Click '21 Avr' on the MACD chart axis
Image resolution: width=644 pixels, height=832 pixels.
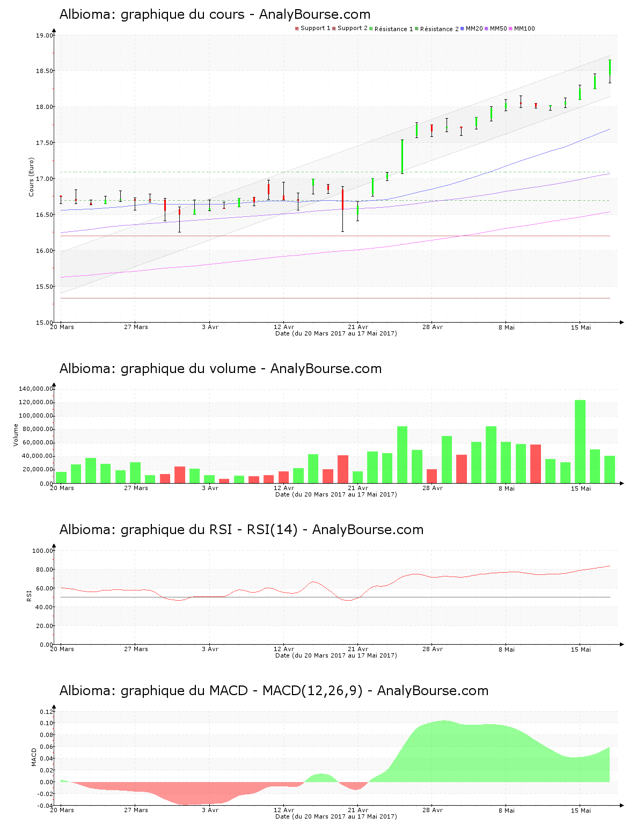pos(358,810)
